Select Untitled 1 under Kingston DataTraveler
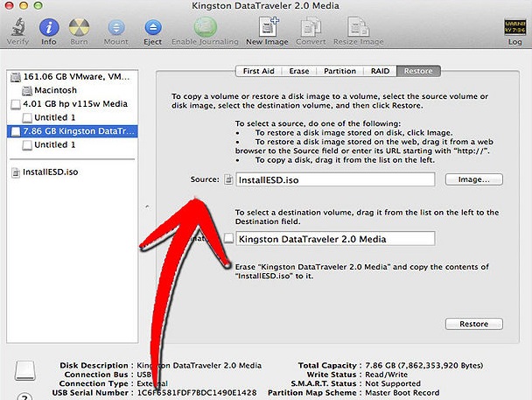 (72, 145)
